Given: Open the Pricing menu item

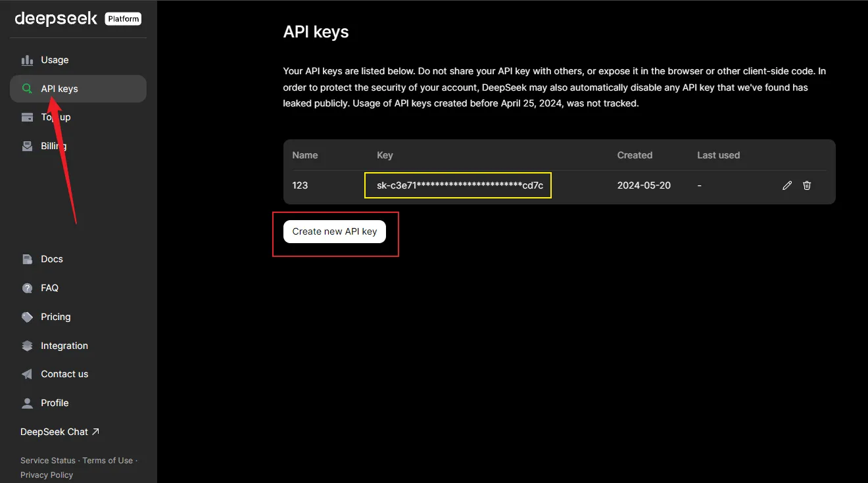Looking at the screenshot, I should point(55,317).
